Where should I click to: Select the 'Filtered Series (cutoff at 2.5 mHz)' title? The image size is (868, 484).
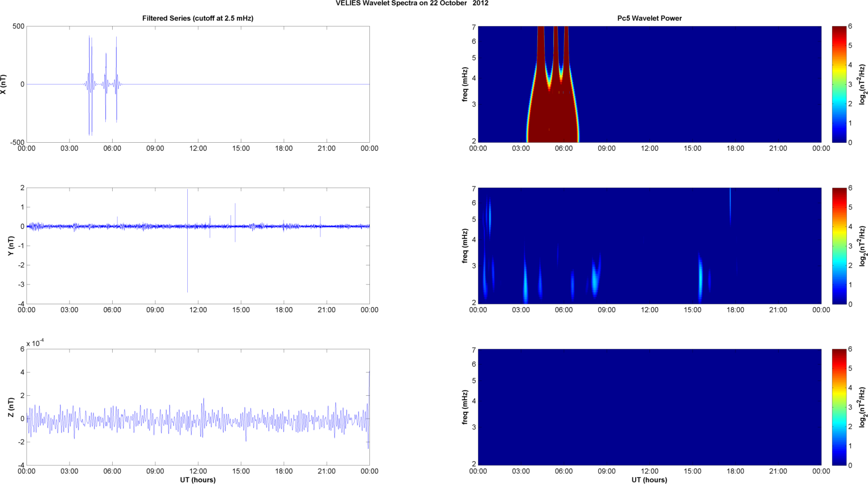(x=198, y=18)
